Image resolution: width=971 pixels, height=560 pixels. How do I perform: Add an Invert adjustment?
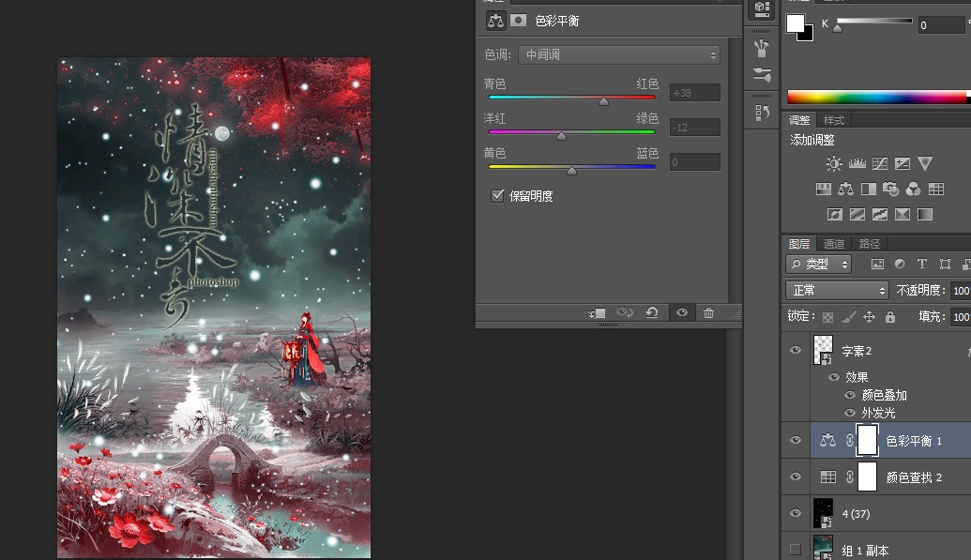coord(835,214)
